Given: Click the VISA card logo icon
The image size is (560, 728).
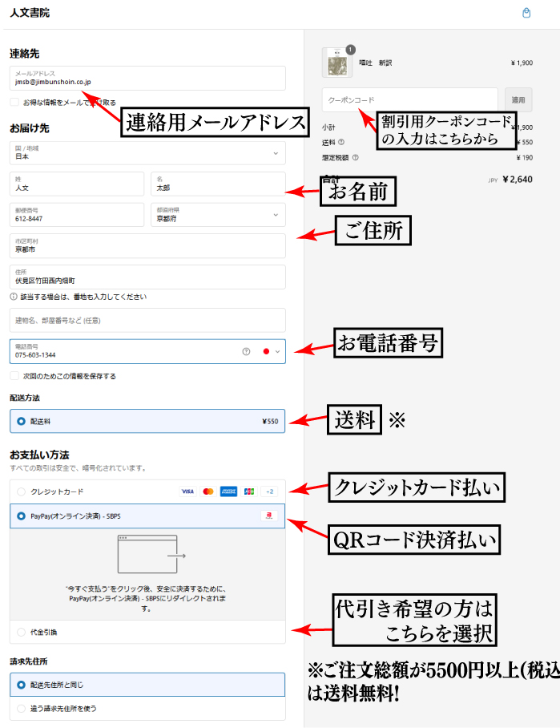Looking at the screenshot, I should click(187, 491).
